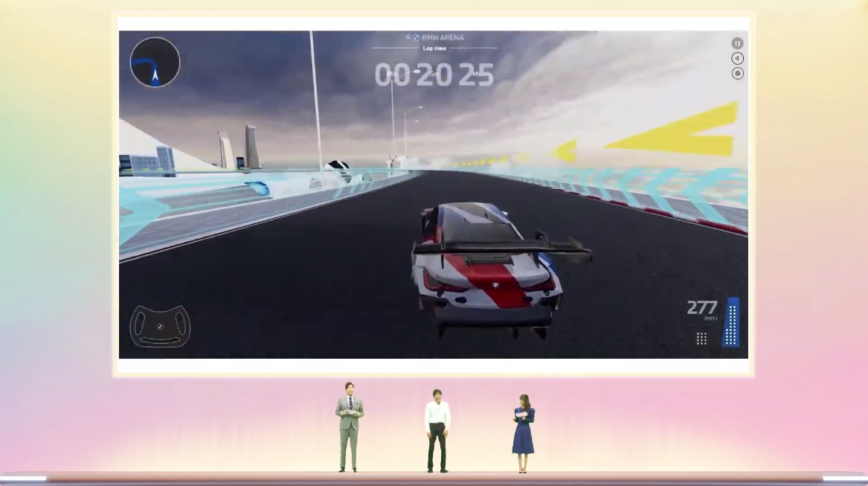
Task: Pause the race using the pause icon
Action: (x=736, y=42)
